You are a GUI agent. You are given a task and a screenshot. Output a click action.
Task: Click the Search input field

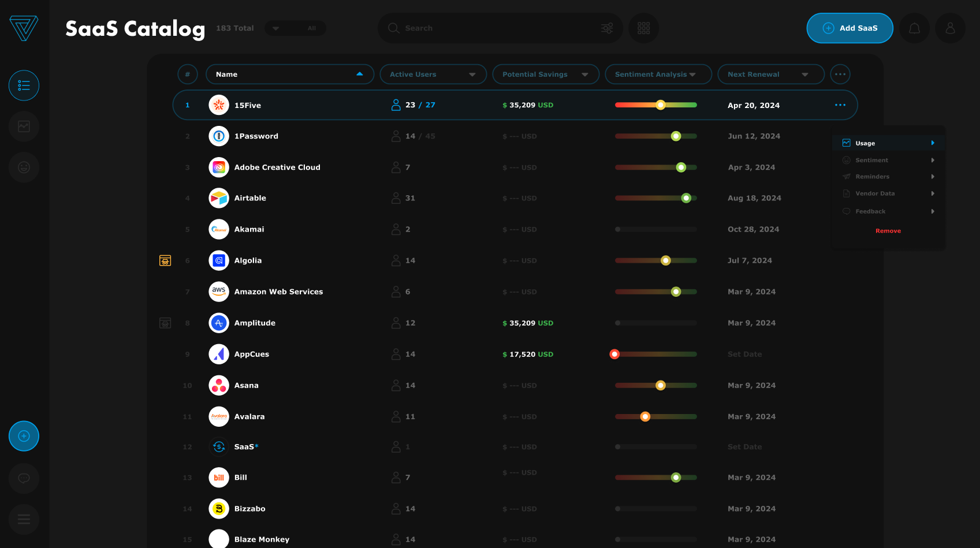coord(500,28)
